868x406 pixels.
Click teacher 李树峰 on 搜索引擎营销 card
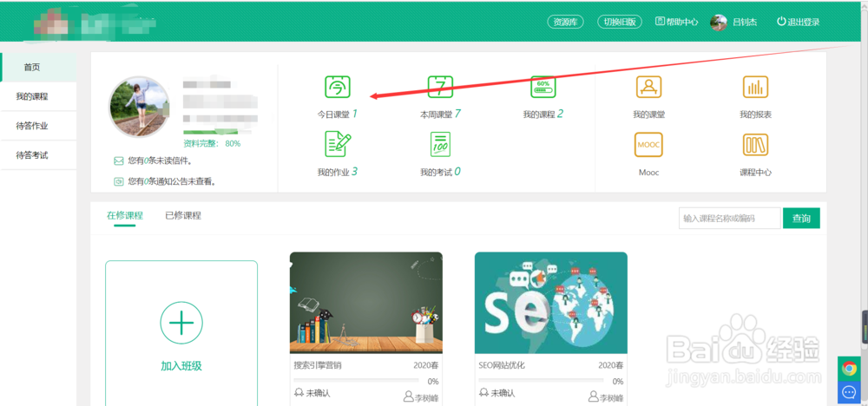427,397
